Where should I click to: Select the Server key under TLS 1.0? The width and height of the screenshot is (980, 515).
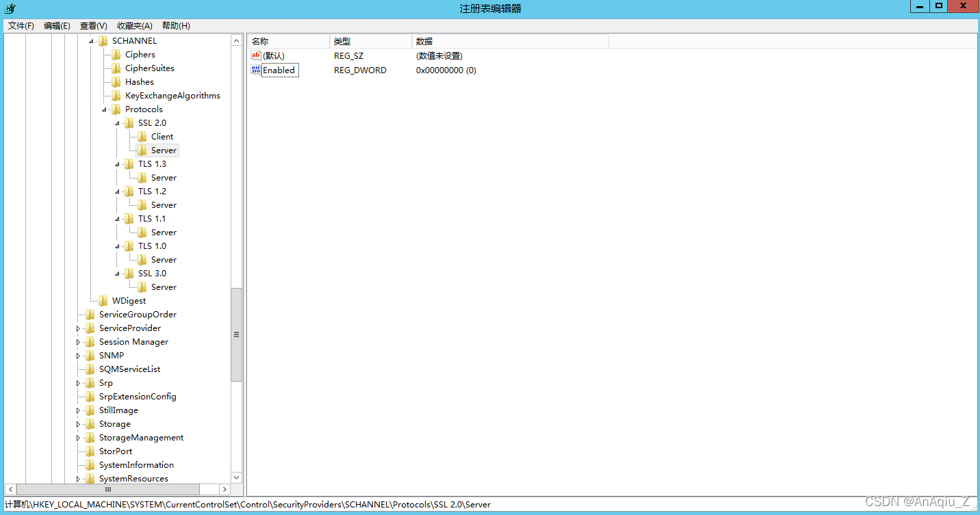click(164, 260)
